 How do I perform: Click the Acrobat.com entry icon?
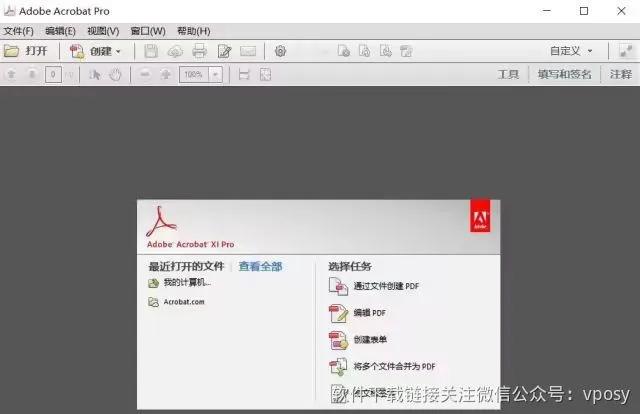pyautogui.click(x=153, y=302)
